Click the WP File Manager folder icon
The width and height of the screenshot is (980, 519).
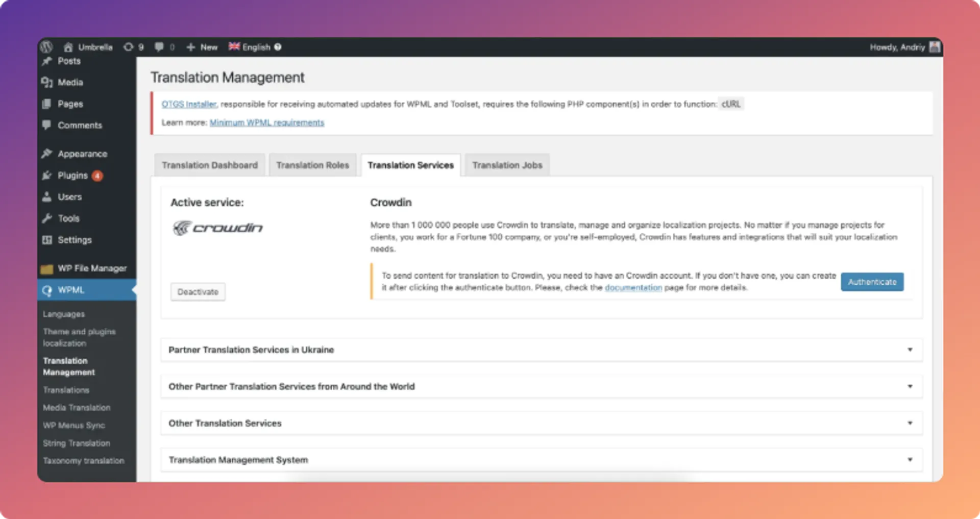click(x=47, y=268)
